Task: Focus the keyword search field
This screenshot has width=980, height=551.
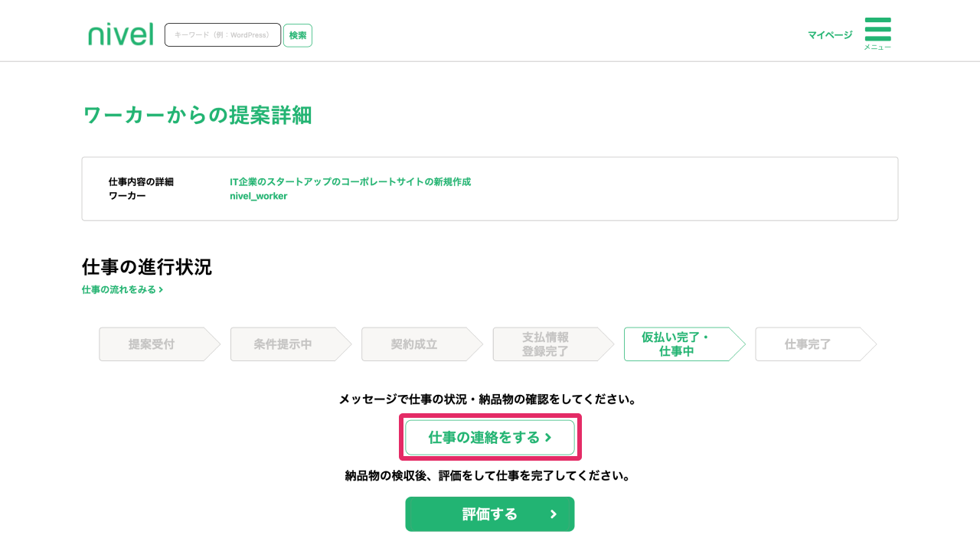Action: coord(223,35)
